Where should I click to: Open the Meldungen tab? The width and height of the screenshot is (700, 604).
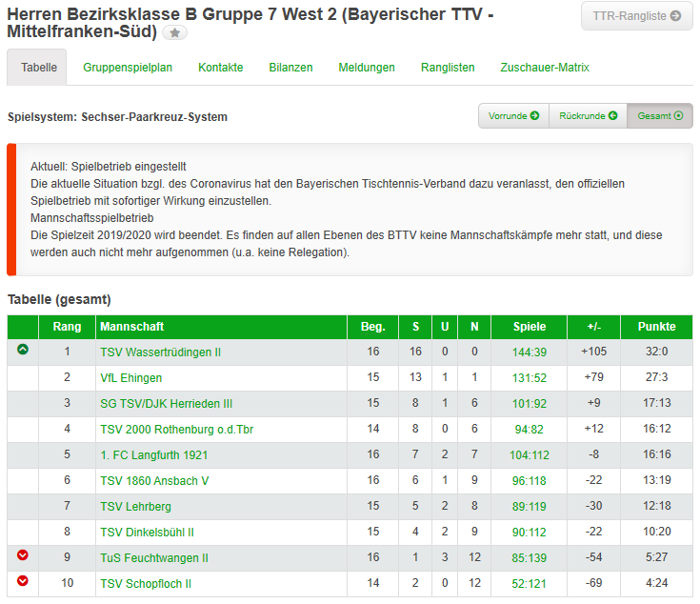[x=367, y=68]
